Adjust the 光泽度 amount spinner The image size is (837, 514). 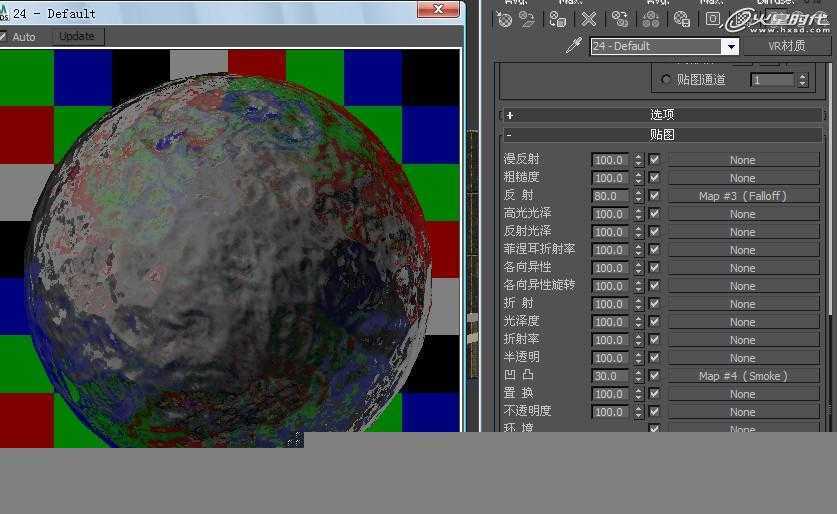tap(638, 322)
